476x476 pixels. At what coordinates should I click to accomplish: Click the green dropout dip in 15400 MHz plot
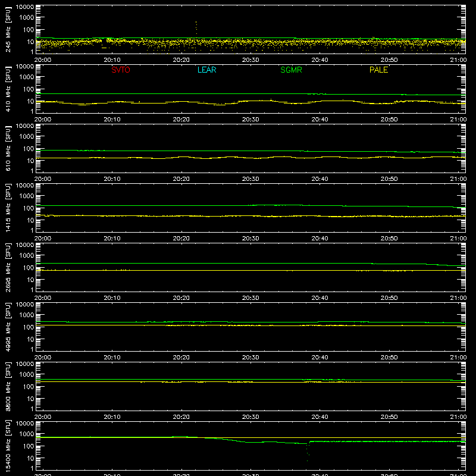coord(307,452)
